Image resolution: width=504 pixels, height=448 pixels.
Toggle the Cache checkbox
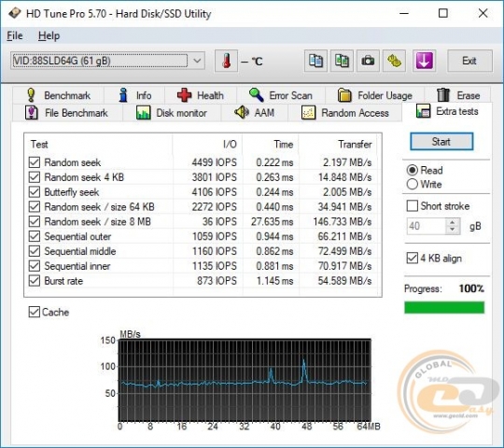pos(35,312)
